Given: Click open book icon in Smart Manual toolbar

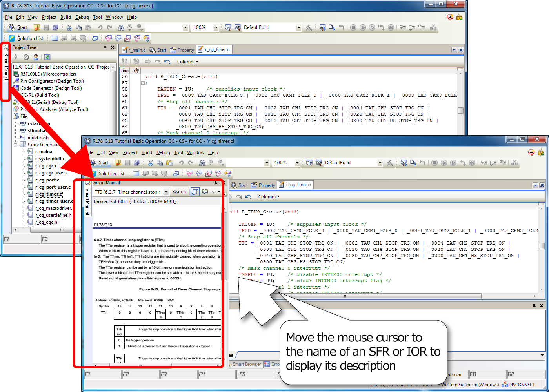Looking at the screenshot, I should point(205,192).
